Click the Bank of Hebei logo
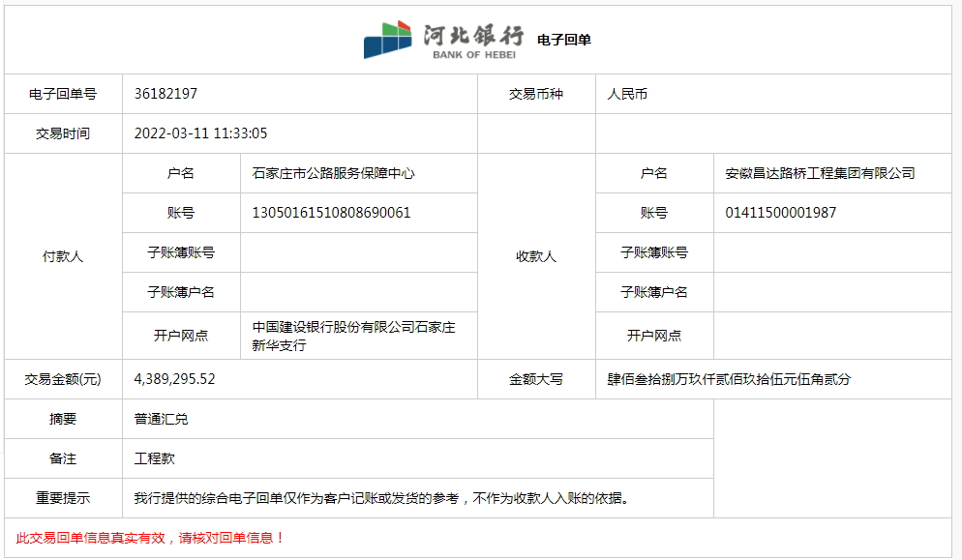The image size is (962, 560). point(441,40)
